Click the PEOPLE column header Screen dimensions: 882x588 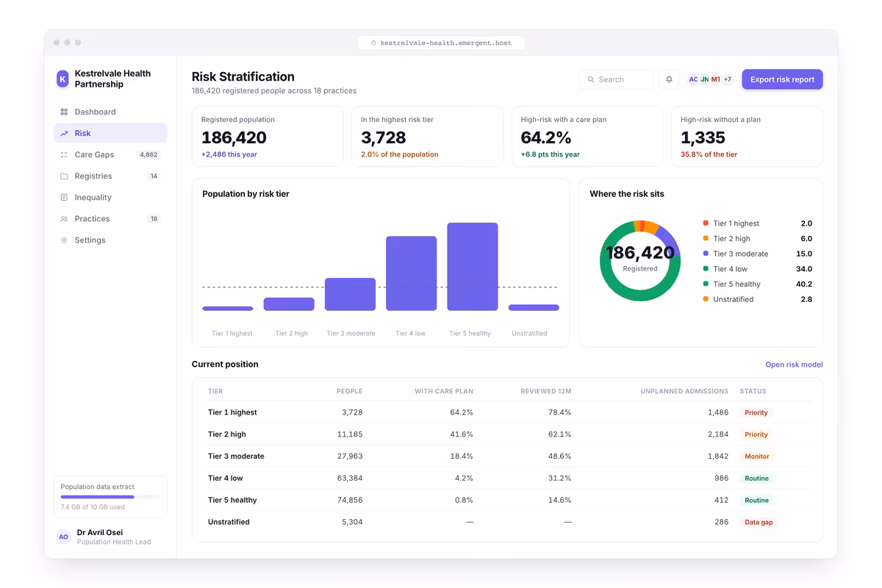[x=349, y=392]
